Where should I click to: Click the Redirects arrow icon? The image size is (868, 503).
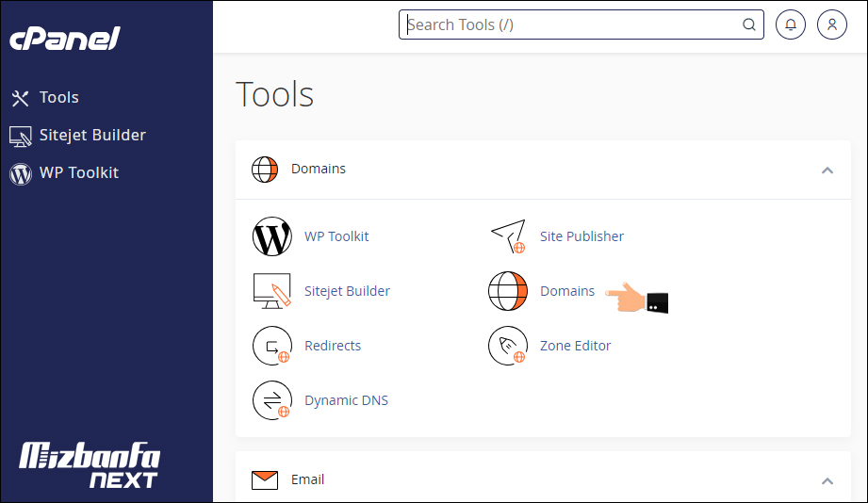(271, 346)
